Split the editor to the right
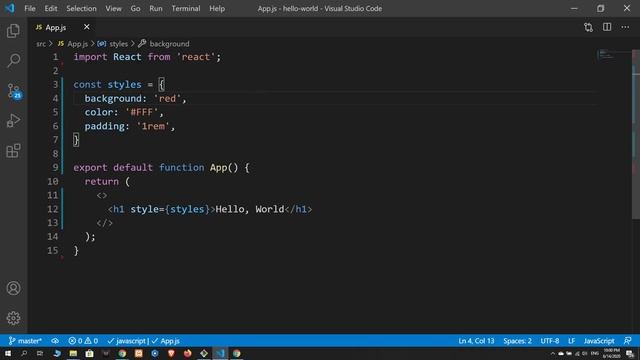640x360 pixels. (607, 27)
